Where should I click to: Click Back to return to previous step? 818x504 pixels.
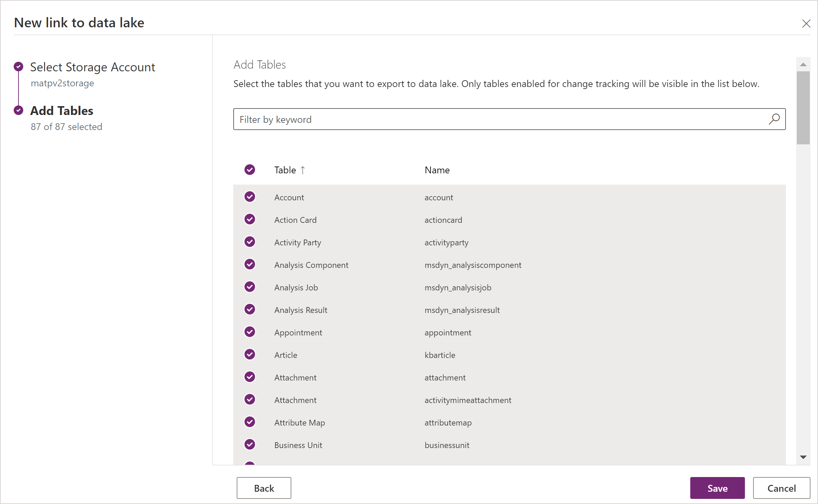264,488
